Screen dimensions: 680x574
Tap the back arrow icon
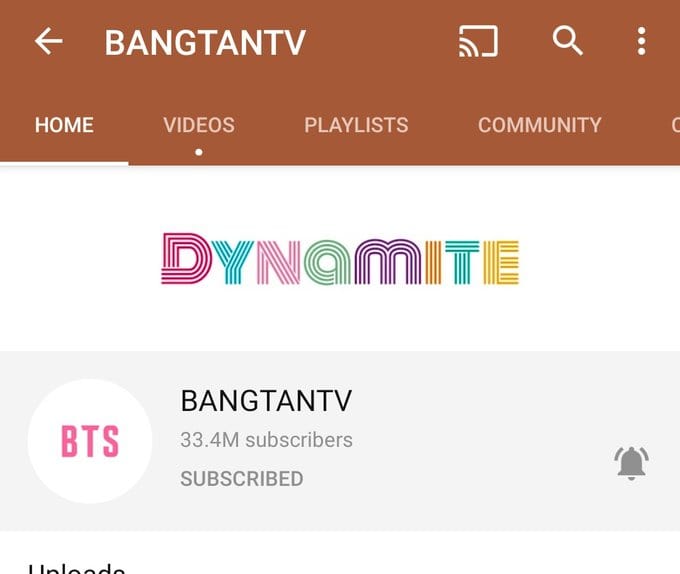[x=49, y=41]
